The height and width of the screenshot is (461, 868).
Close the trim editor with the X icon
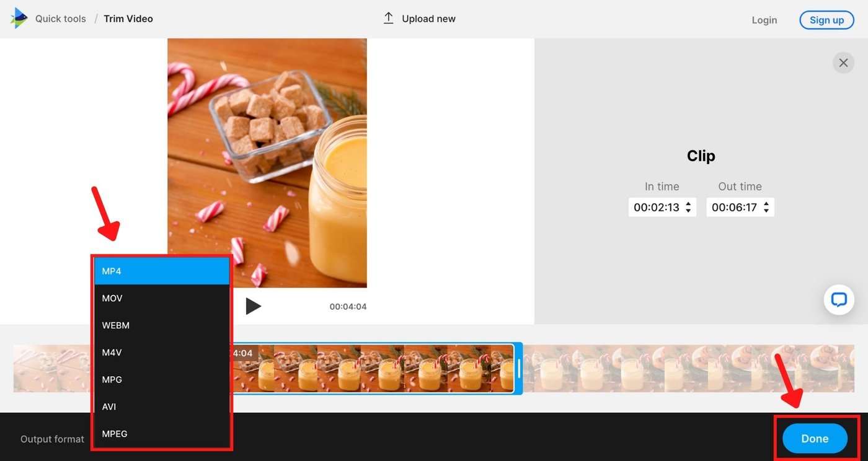[x=843, y=63]
